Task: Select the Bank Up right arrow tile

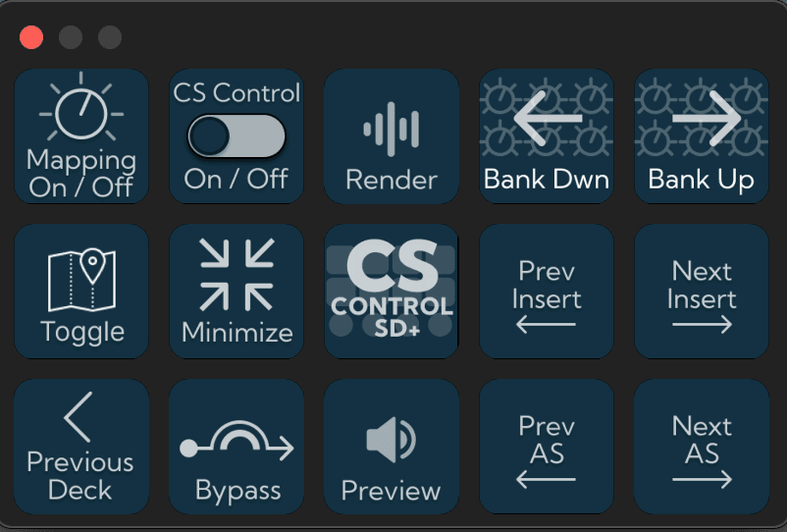Action: click(702, 136)
